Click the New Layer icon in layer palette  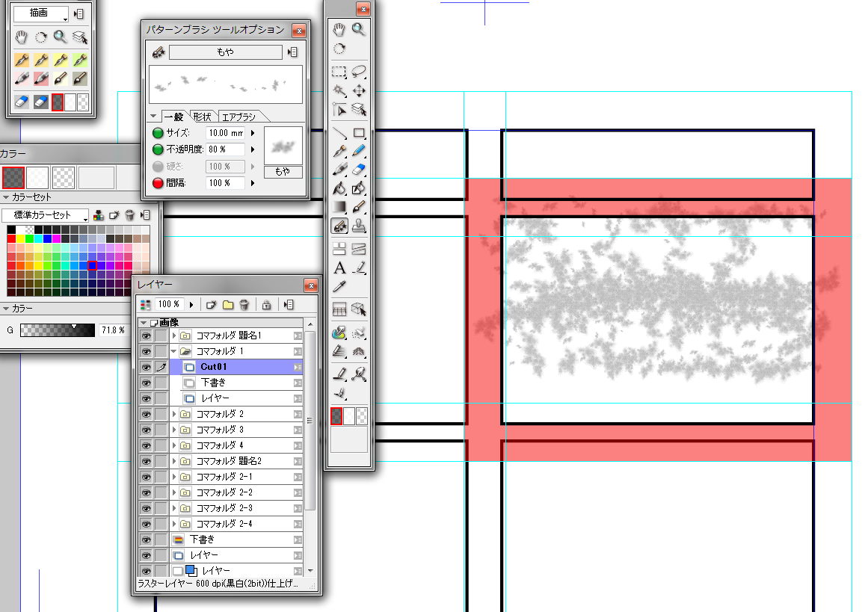(x=211, y=304)
